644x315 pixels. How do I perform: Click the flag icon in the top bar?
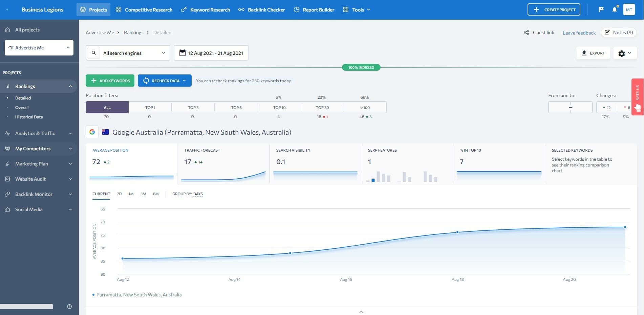point(601,9)
